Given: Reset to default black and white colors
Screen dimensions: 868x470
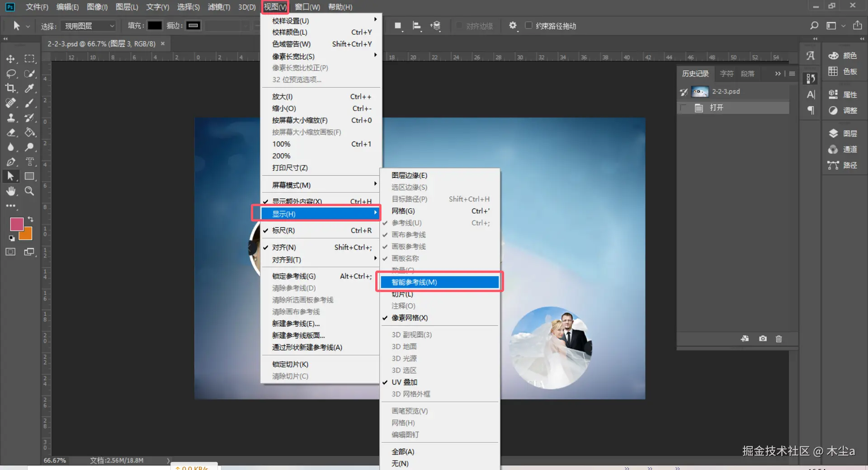Looking at the screenshot, I should (x=12, y=238).
